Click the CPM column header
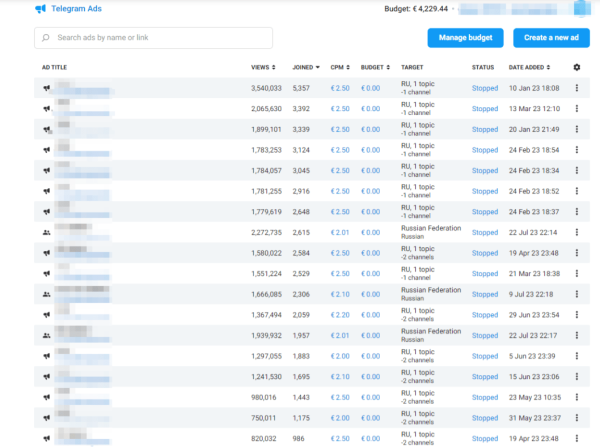Viewport: 600px width, 447px height. coord(337,67)
